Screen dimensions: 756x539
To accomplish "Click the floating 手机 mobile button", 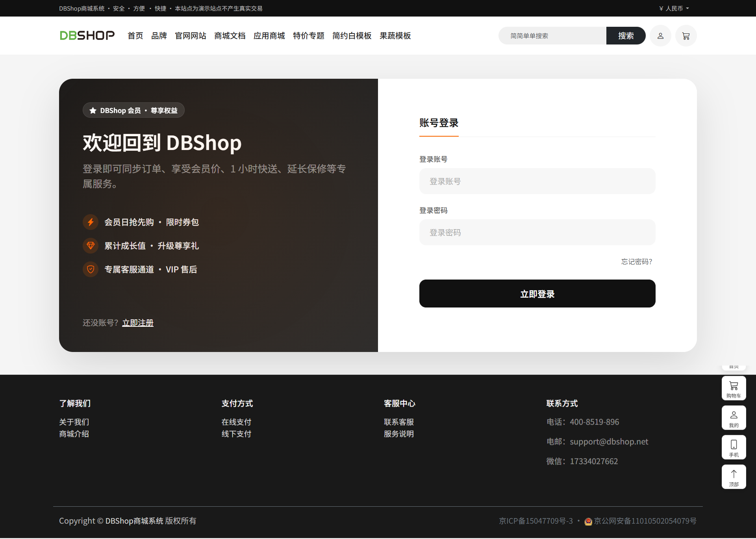I will point(734,448).
